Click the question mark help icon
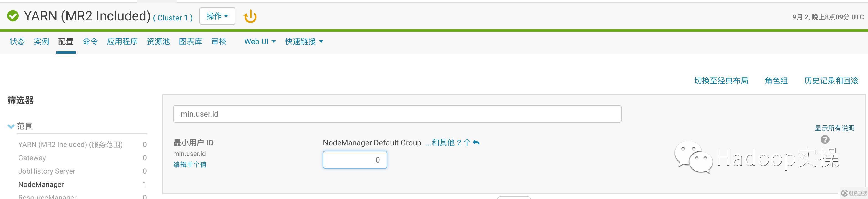The height and width of the screenshot is (199, 868). click(825, 140)
